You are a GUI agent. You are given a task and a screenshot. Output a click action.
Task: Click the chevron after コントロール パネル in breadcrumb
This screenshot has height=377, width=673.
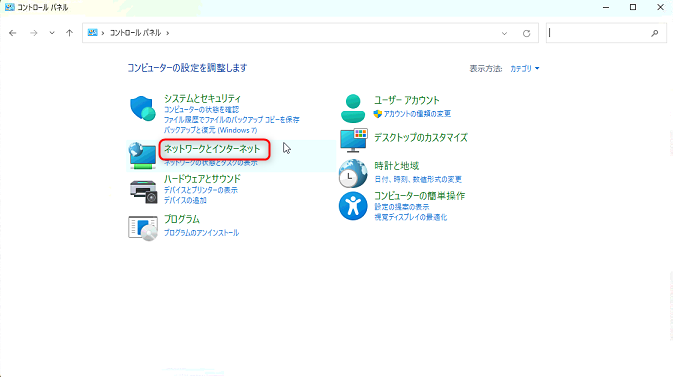pos(168,33)
